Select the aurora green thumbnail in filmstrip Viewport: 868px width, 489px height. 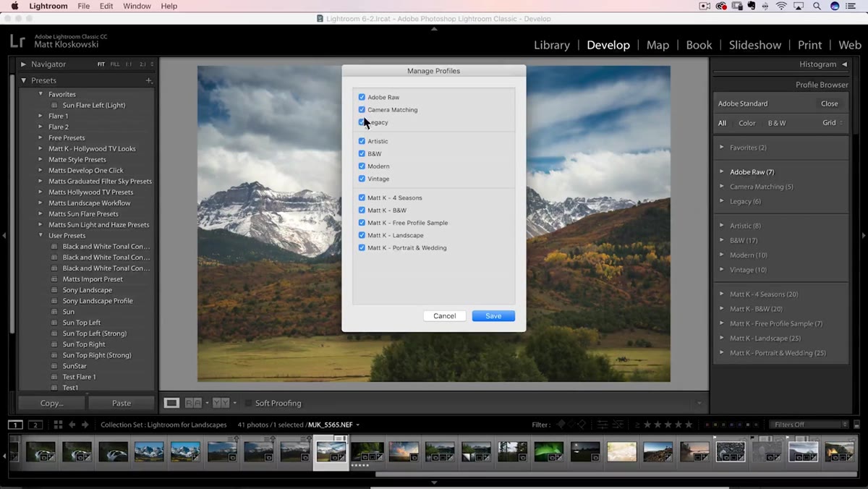(548, 452)
